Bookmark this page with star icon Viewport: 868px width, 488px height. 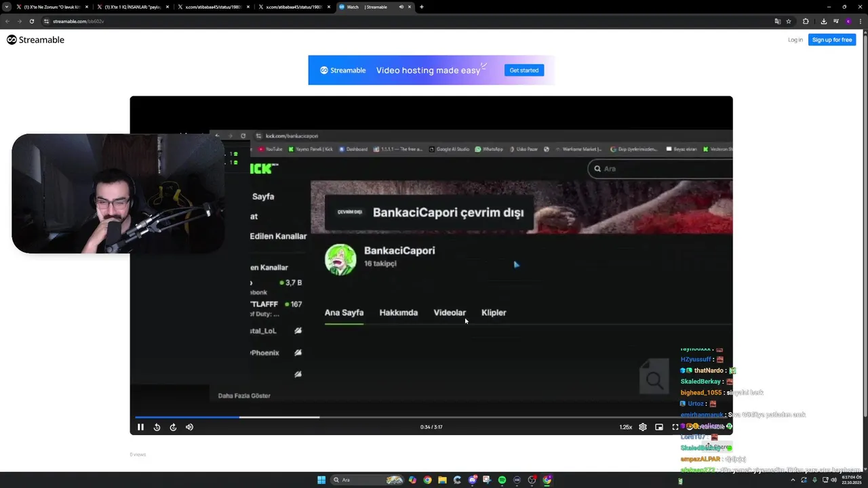789,21
